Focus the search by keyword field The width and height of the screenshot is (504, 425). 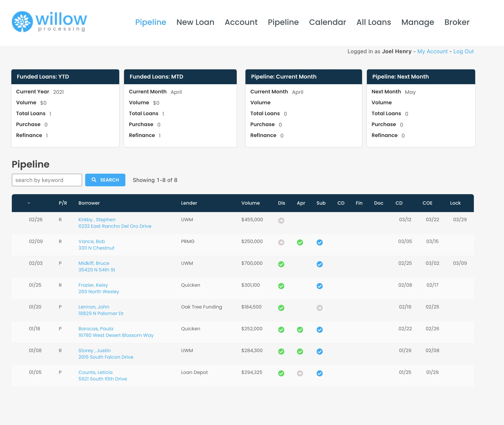click(x=47, y=180)
